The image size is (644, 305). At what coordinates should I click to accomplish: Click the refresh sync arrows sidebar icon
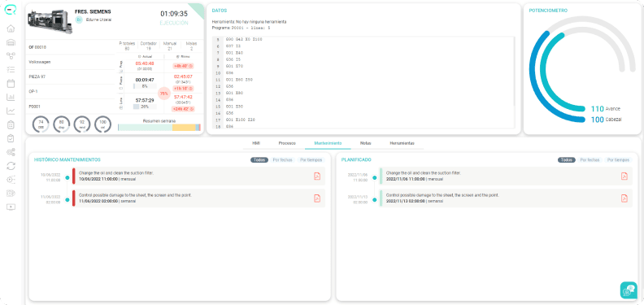11,166
